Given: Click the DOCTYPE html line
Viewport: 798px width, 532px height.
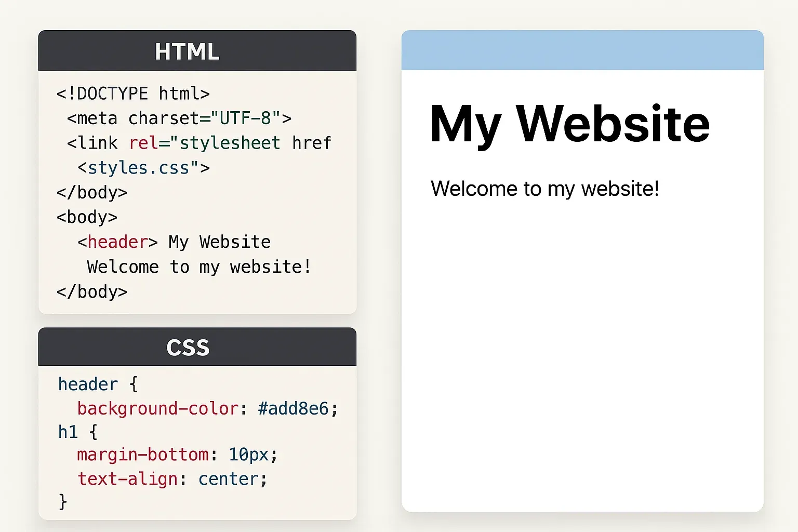Looking at the screenshot, I should [133, 94].
